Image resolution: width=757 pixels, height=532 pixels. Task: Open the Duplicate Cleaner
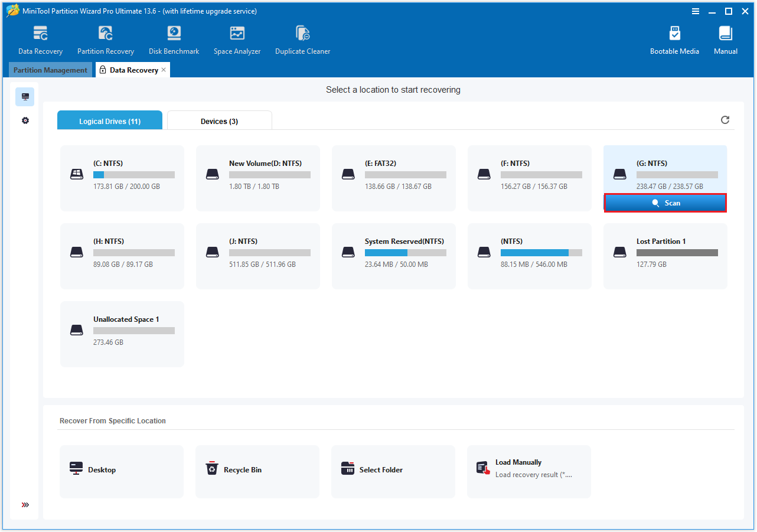(x=302, y=39)
